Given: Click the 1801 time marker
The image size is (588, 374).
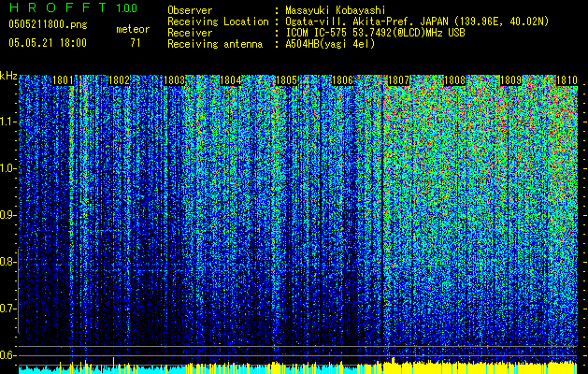Looking at the screenshot, I should pos(63,80).
